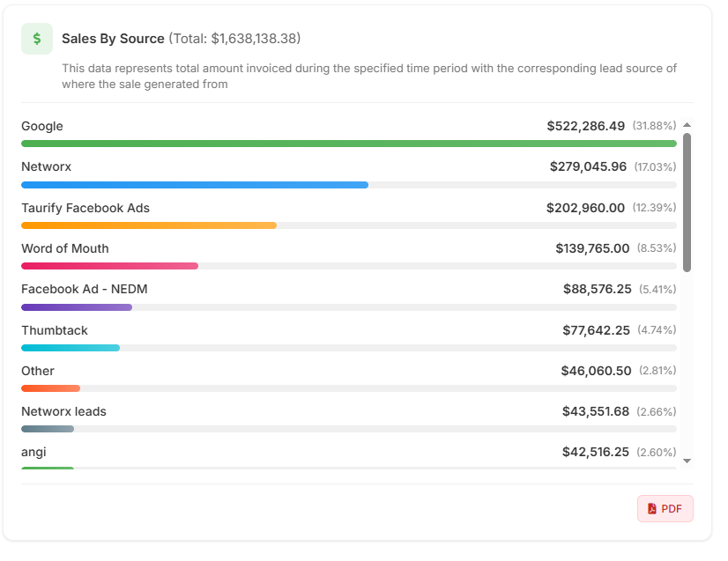Click the $522,286.49 Google amount

[x=585, y=126]
